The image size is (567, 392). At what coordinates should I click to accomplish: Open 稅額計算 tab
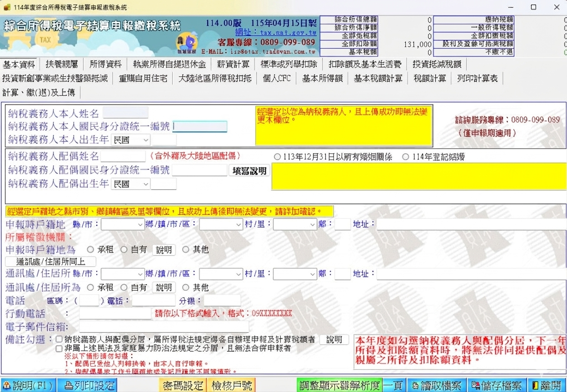click(430, 78)
